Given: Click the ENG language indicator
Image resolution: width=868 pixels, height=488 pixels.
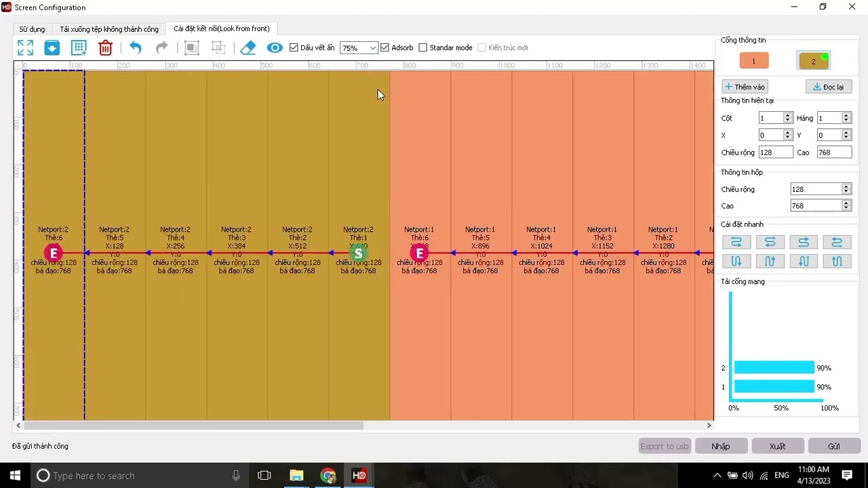Looking at the screenshot, I should tap(781, 476).
